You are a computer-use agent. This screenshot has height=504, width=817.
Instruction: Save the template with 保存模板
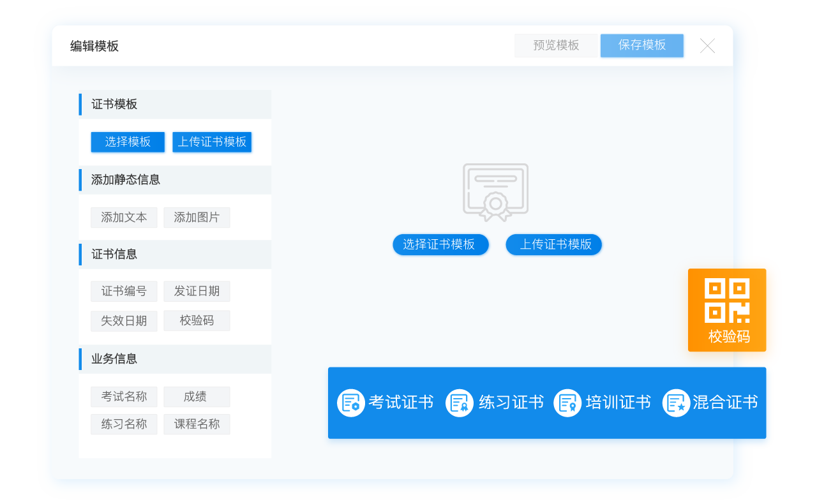click(642, 45)
